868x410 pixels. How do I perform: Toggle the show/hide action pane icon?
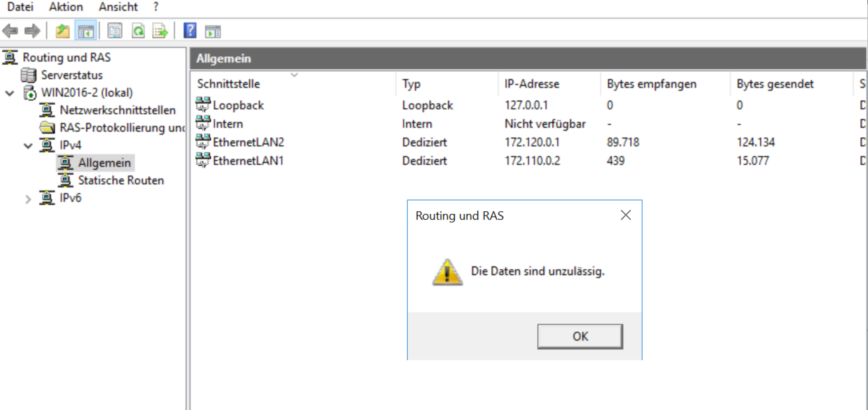coord(213,32)
